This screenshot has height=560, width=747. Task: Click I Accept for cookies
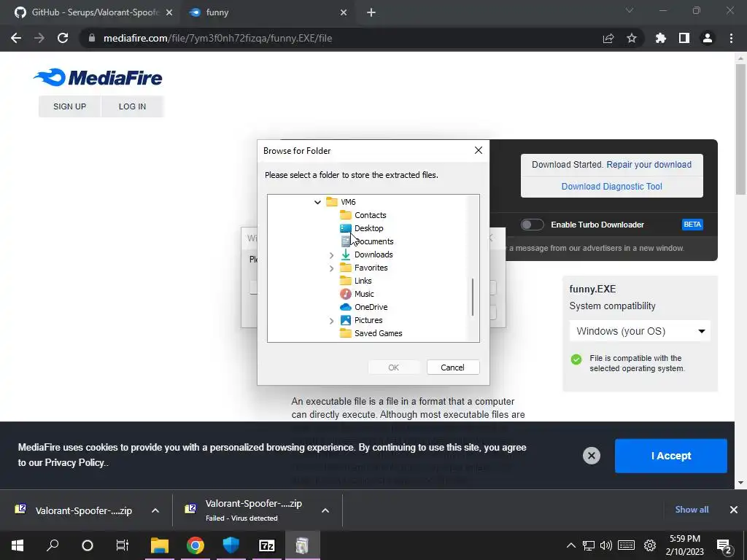(671, 456)
